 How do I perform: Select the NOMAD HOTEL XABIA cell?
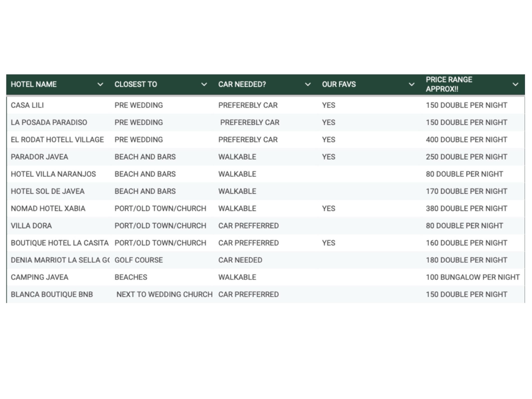tap(48, 209)
